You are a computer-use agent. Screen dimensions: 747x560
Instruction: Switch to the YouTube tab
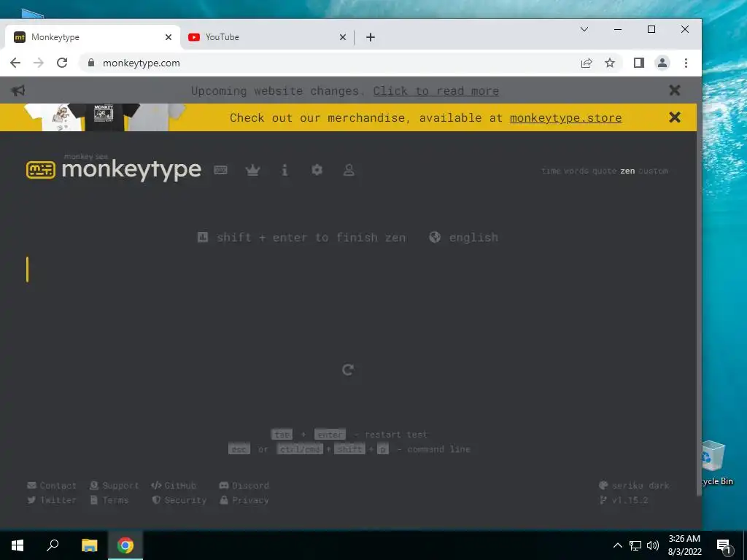pyautogui.click(x=267, y=37)
